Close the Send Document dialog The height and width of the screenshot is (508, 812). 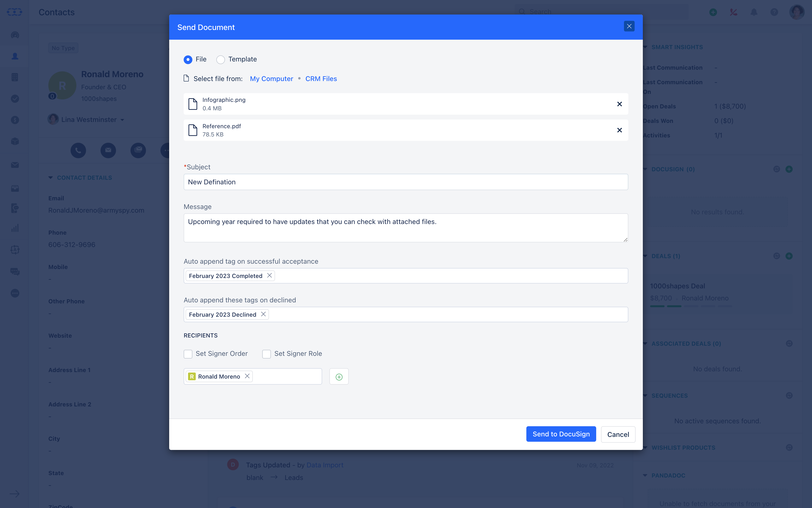point(629,26)
